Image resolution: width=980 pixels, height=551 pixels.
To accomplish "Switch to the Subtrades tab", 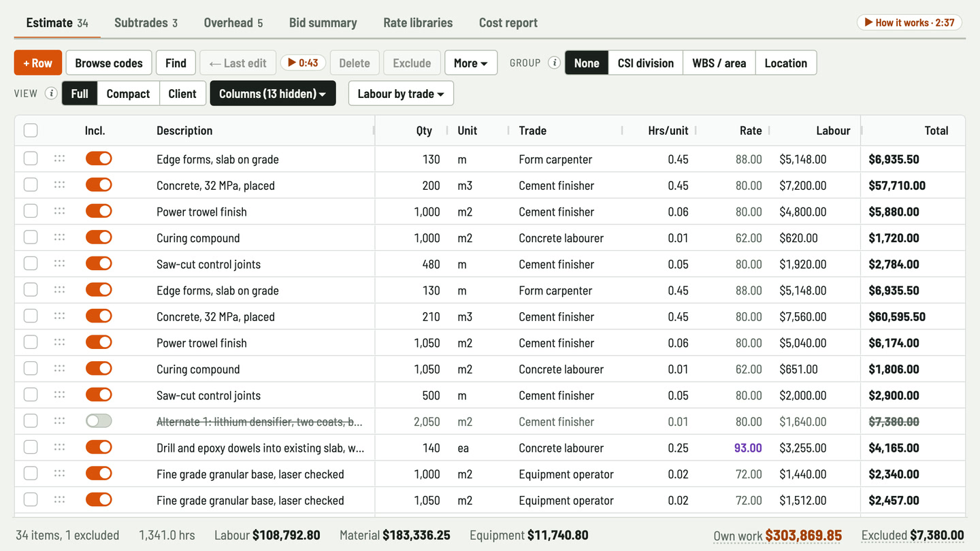I will coord(146,22).
